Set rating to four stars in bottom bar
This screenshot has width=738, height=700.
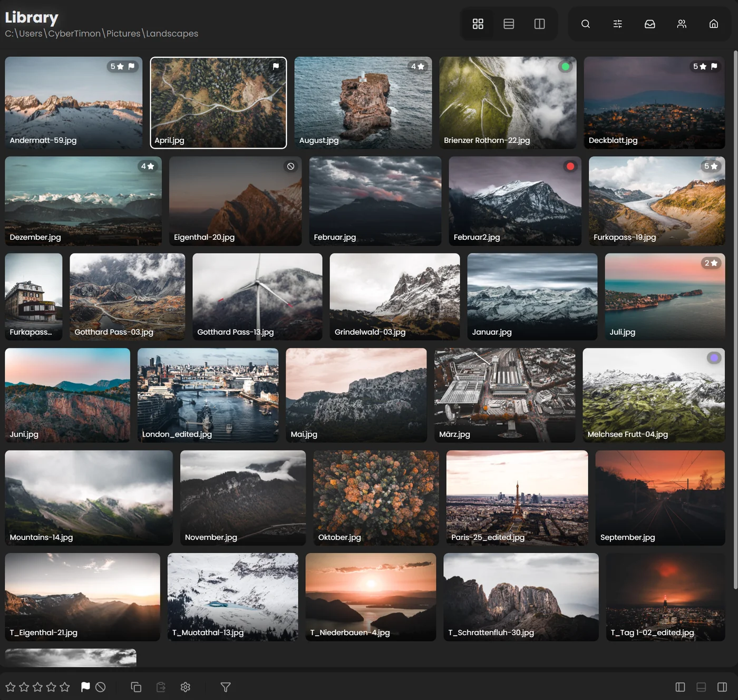tap(51, 687)
